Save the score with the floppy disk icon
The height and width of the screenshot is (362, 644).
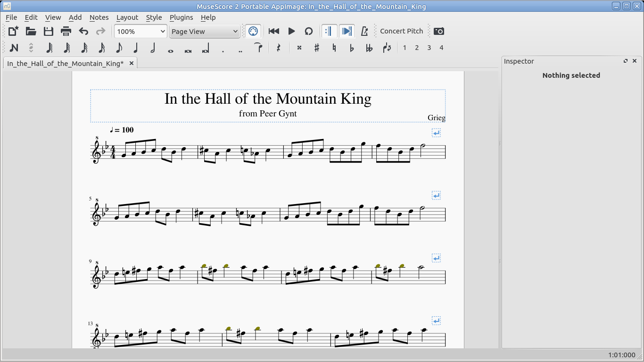tap(49, 31)
